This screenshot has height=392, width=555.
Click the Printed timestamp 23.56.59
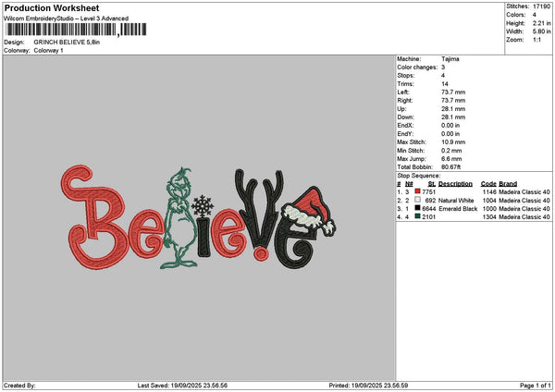395,386
